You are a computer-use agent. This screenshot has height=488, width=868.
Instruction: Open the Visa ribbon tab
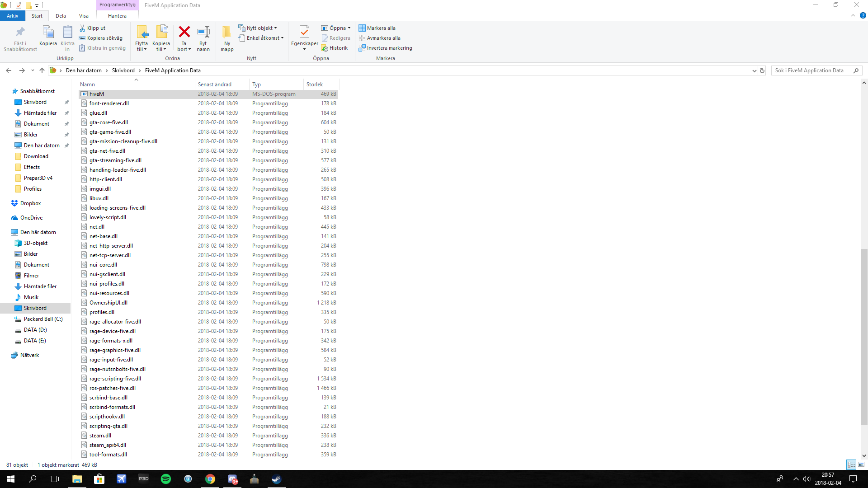(84, 16)
